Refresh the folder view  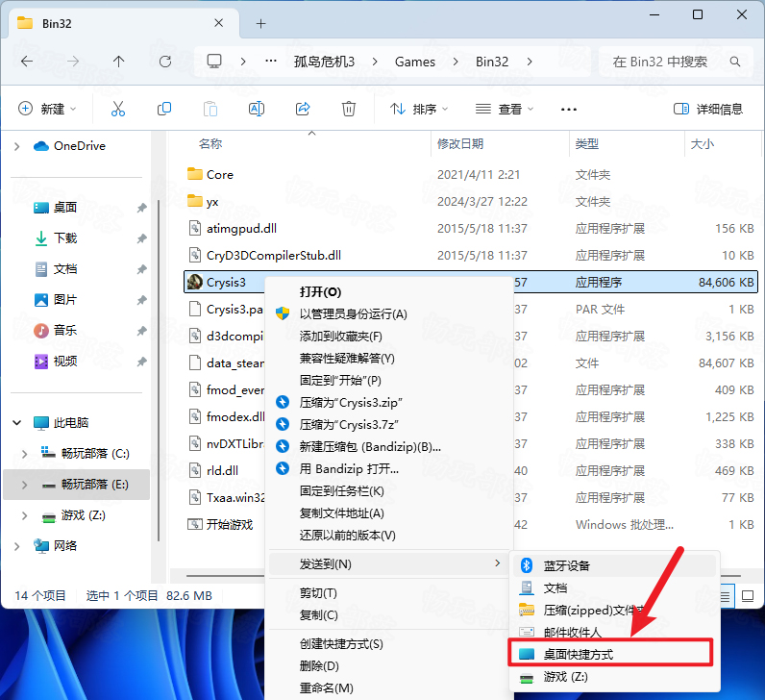165,62
